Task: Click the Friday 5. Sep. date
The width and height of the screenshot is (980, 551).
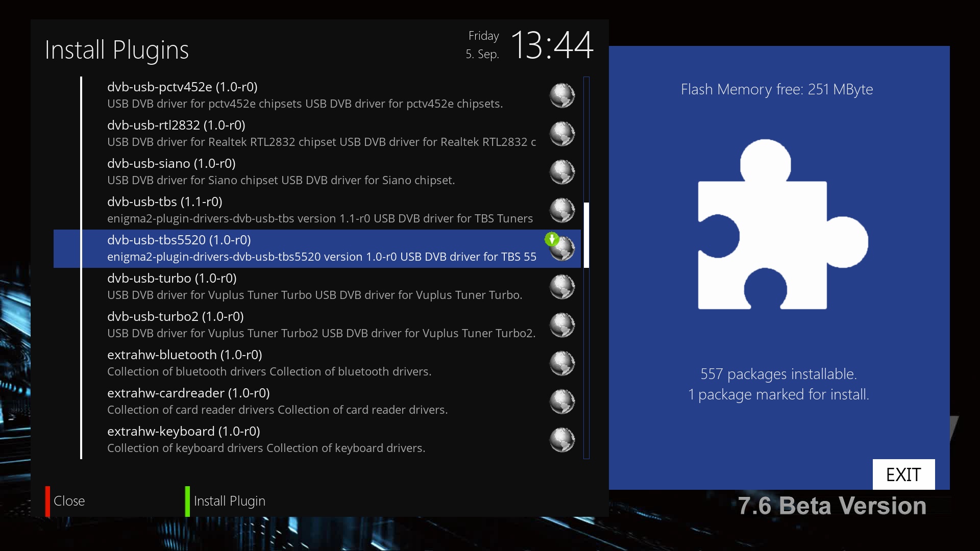Action: click(x=482, y=45)
